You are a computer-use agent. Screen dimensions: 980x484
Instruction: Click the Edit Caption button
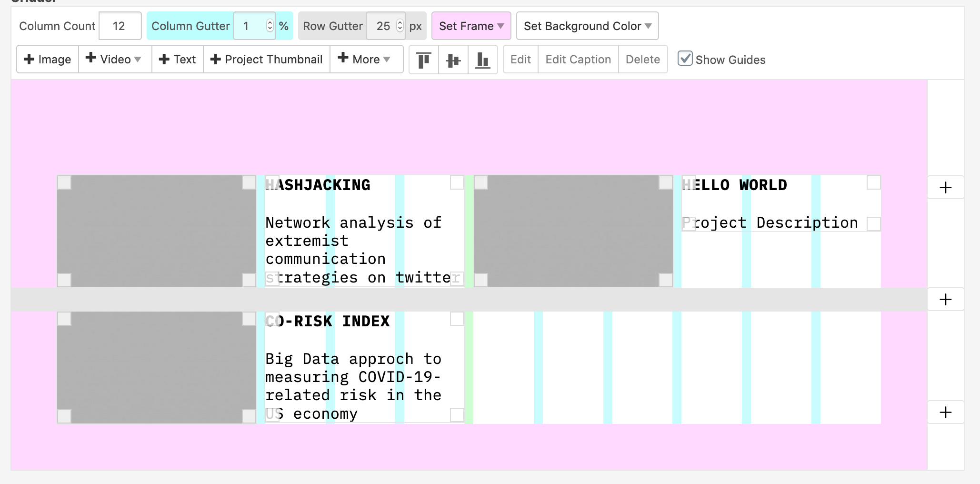point(578,60)
